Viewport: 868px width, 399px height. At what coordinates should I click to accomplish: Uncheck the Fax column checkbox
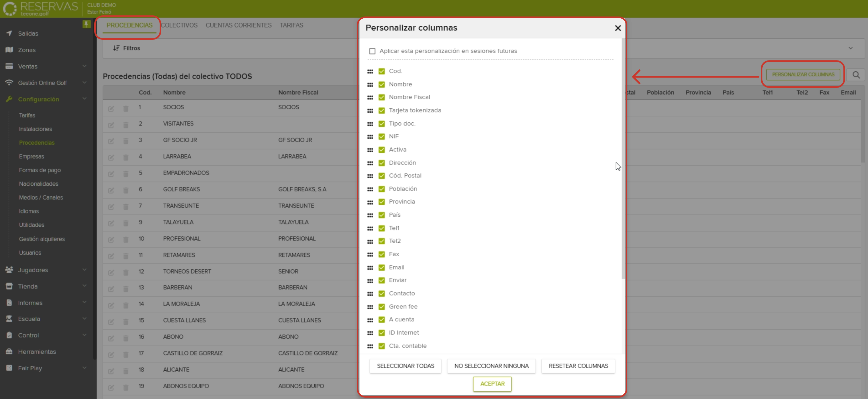[x=381, y=254]
